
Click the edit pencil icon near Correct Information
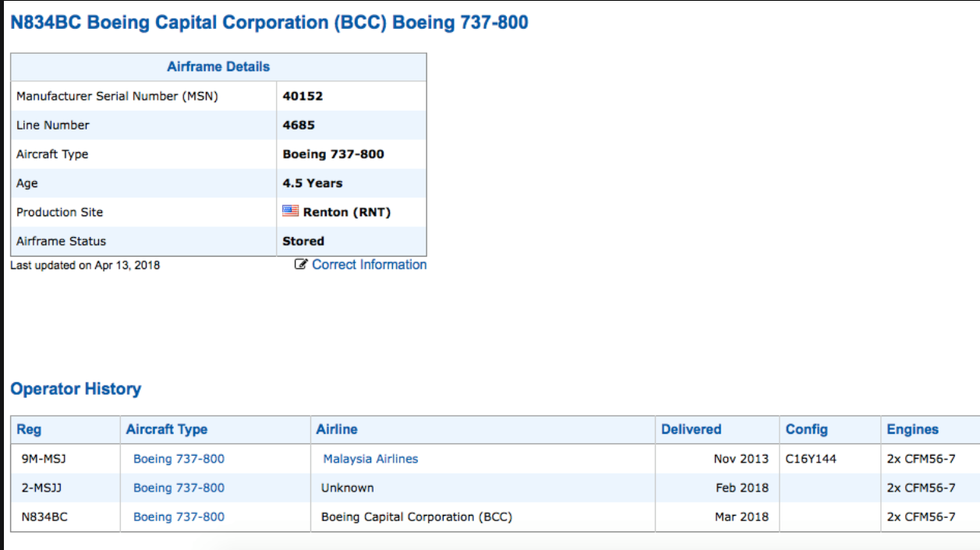tap(300, 264)
